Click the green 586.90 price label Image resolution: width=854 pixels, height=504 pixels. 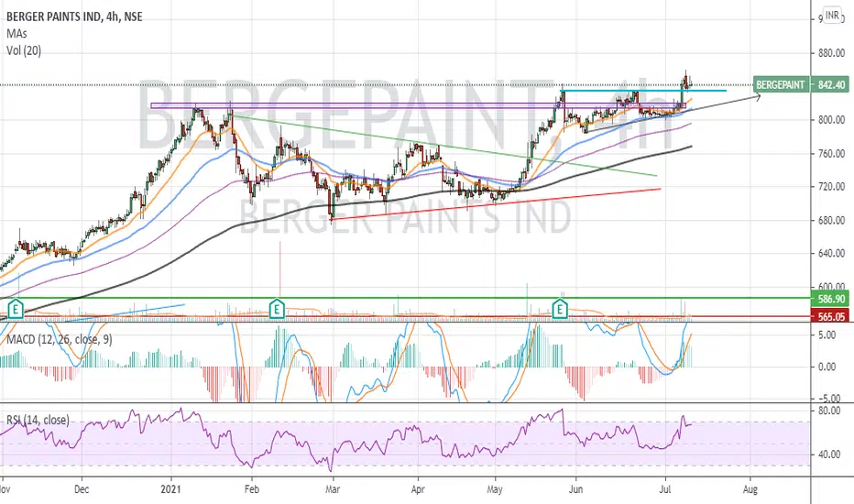(831, 299)
